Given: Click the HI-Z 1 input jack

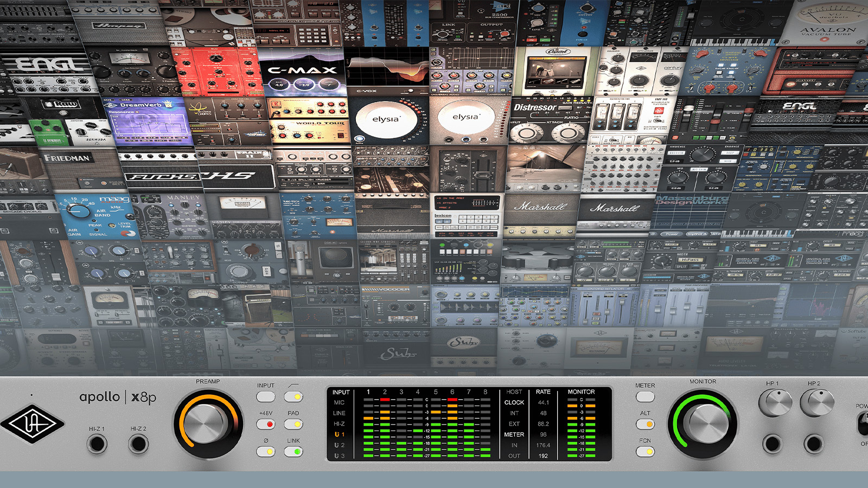Looking at the screenshot, I should [97, 444].
